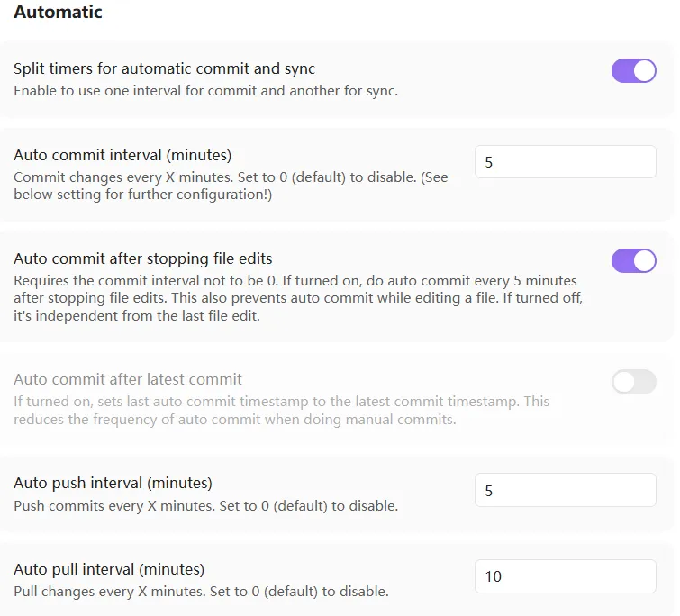Turn off Auto commit after stopping file edits

(633, 260)
